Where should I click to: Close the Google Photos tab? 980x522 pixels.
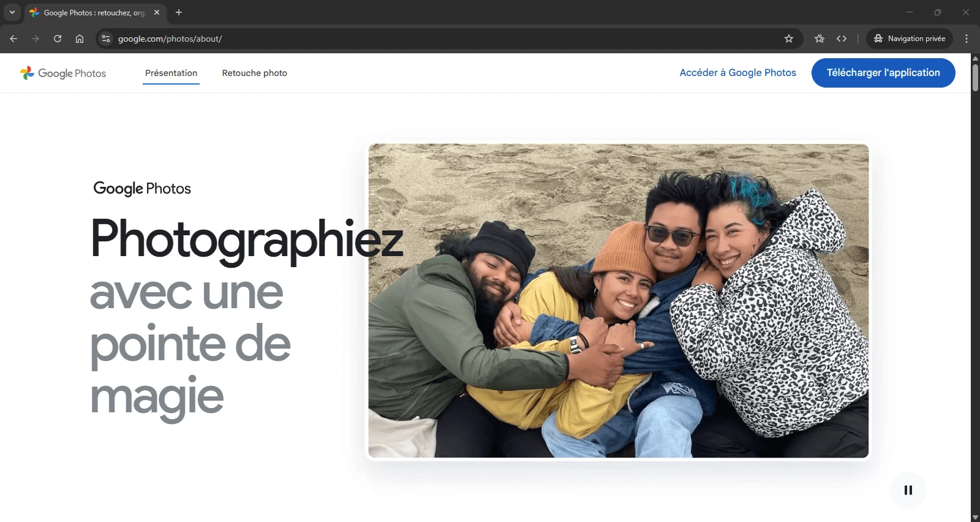[157, 12]
